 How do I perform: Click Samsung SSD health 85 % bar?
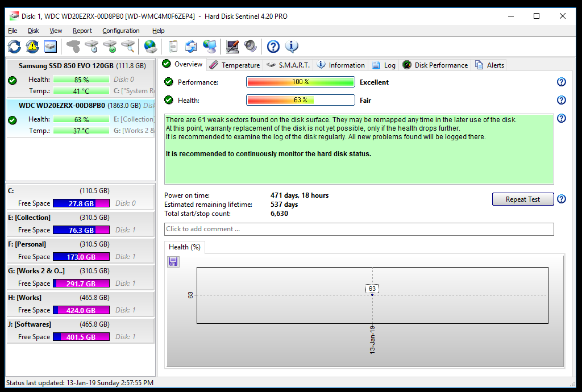[81, 80]
